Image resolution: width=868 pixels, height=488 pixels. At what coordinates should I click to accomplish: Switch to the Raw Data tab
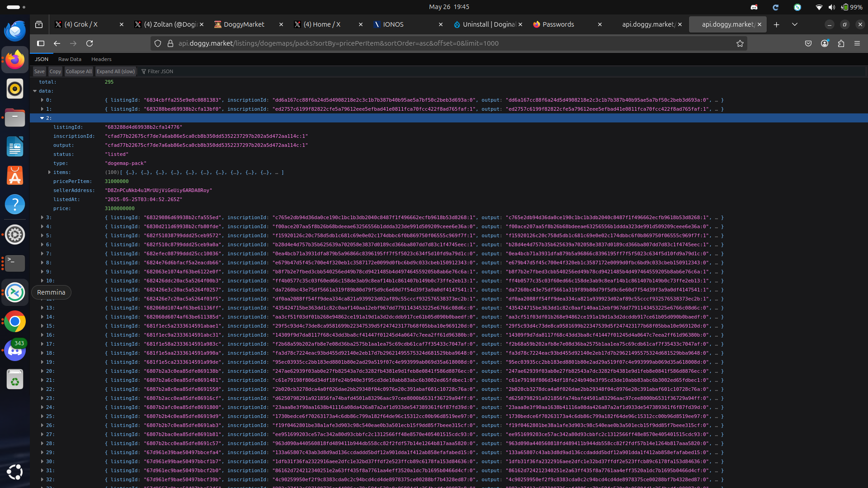pos(70,59)
